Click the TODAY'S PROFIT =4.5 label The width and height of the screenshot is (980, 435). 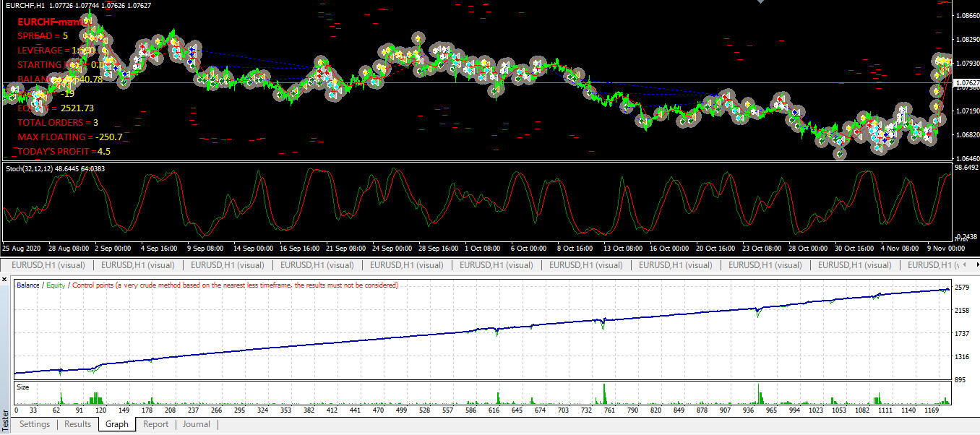(64, 151)
